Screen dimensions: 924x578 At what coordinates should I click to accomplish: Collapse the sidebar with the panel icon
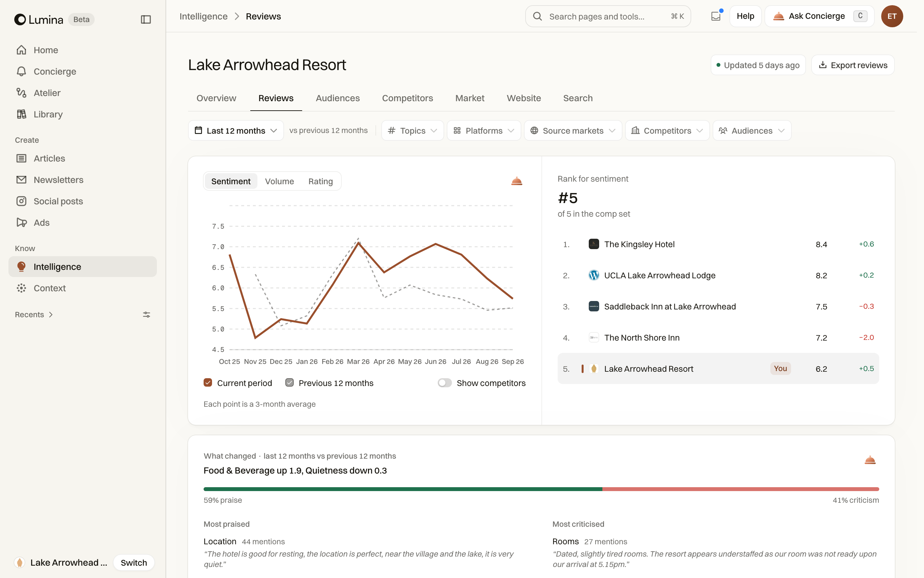point(146,19)
